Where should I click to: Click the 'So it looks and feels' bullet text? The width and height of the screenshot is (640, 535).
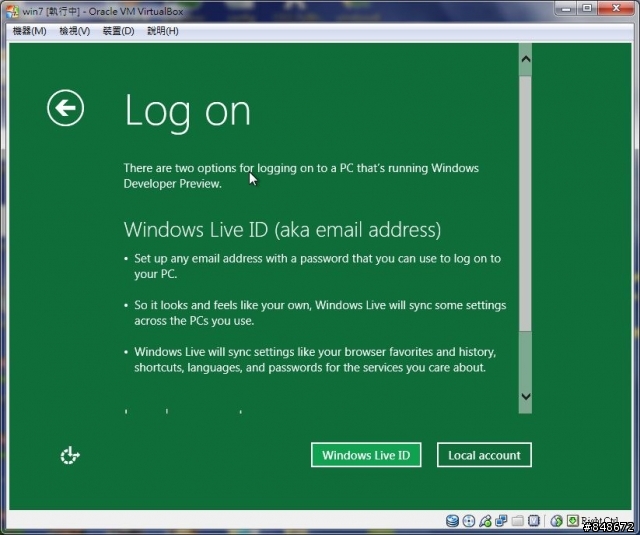[x=320, y=313]
